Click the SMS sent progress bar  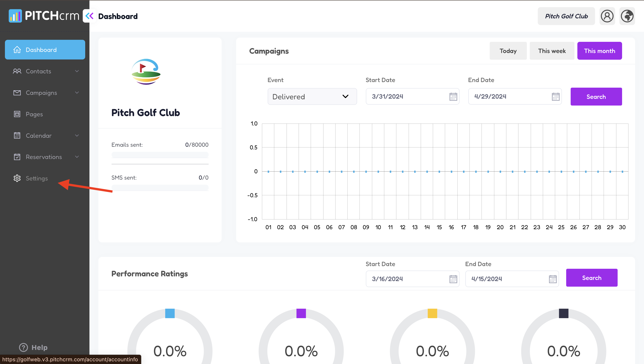(x=160, y=188)
